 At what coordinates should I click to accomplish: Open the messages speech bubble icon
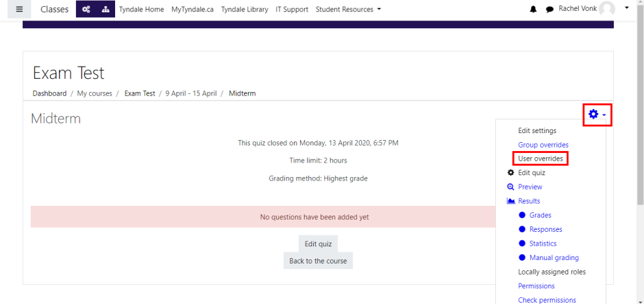549,10
